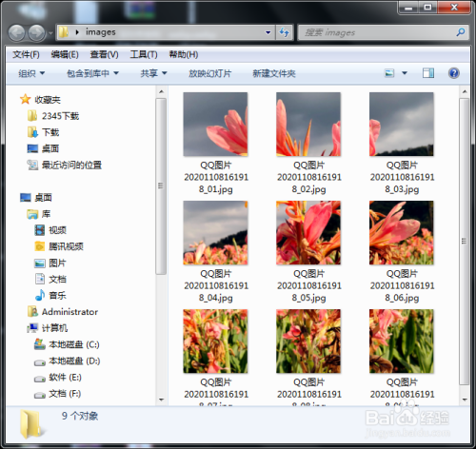Select the 桌面 root node in the tree
476x449 pixels.
pos(36,198)
